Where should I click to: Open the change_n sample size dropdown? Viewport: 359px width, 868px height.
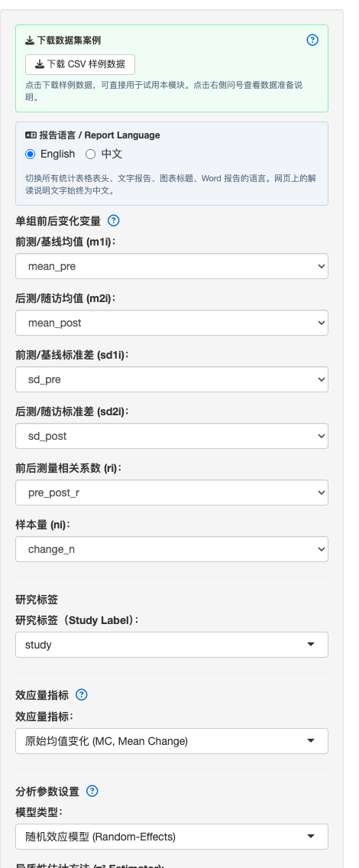pos(171,549)
